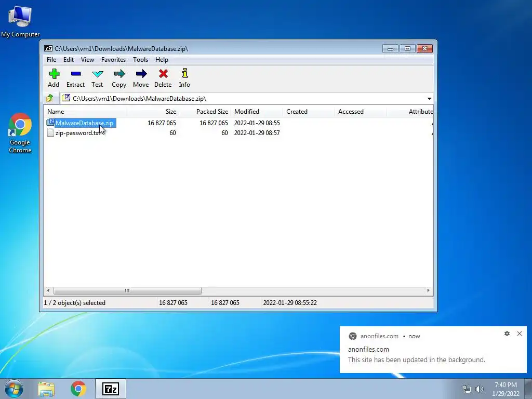Open the Help menu
Viewport: 532px width, 399px height.
pyautogui.click(x=162, y=60)
